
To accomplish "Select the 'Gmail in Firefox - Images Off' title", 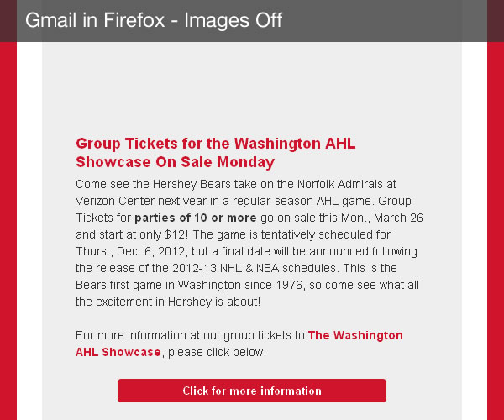I will pyautogui.click(x=154, y=20).
